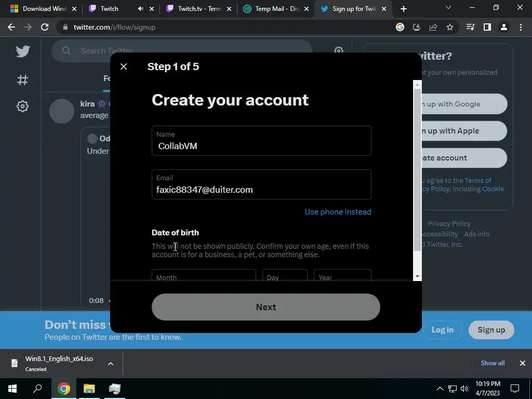Mute the Twitch tab via speaker icon
The width and height of the screenshot is (532, 399).
click(140, 9)
